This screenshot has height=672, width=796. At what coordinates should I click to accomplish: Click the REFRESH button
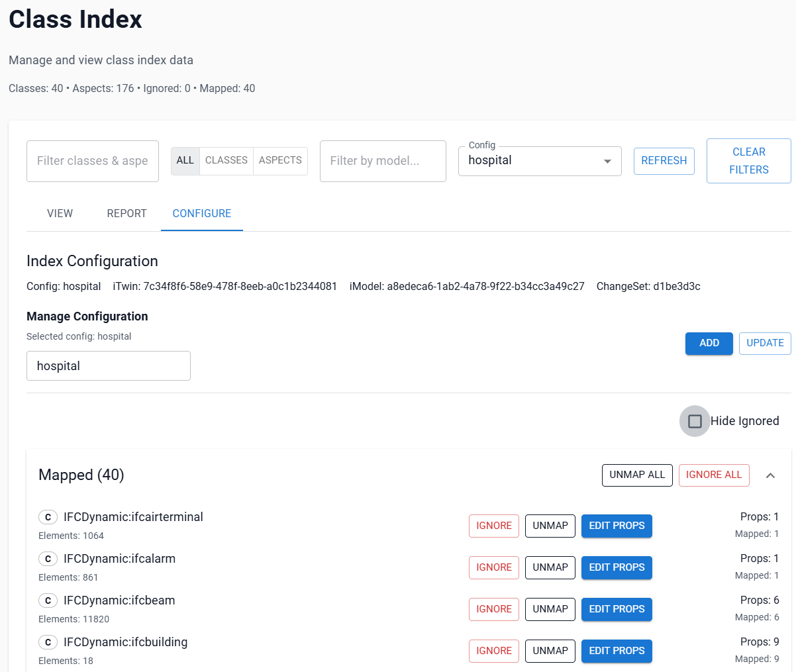click(x=664, y=161)
